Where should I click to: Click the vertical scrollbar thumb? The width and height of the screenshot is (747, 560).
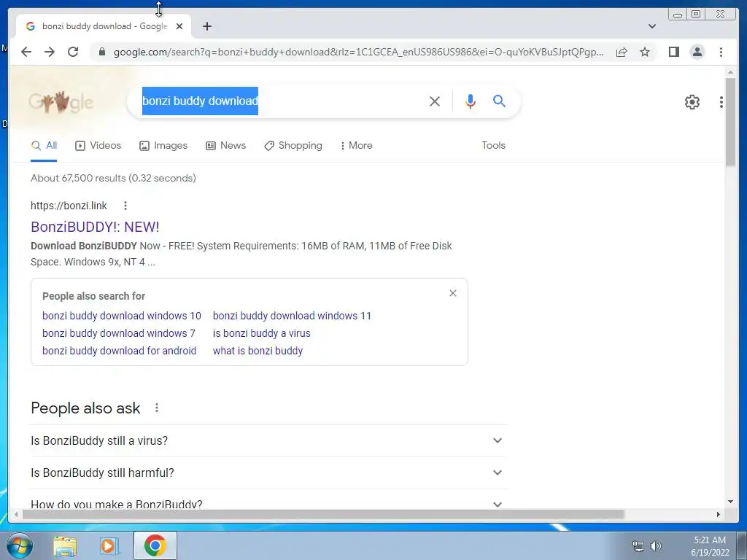point(730,122)
